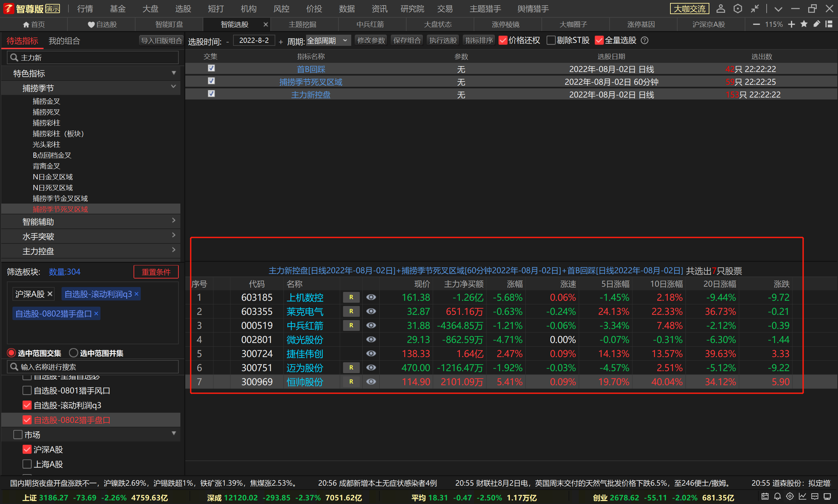Remove the 自选股-0802猎手盘口 filter tag
838x504 pixels.
[x=96, y=314]
